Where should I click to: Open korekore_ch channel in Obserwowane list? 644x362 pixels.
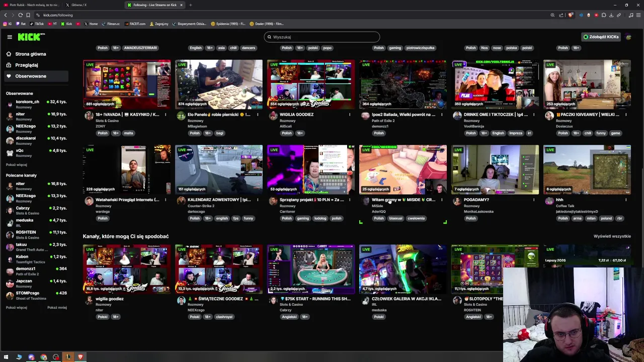point(36,104)
